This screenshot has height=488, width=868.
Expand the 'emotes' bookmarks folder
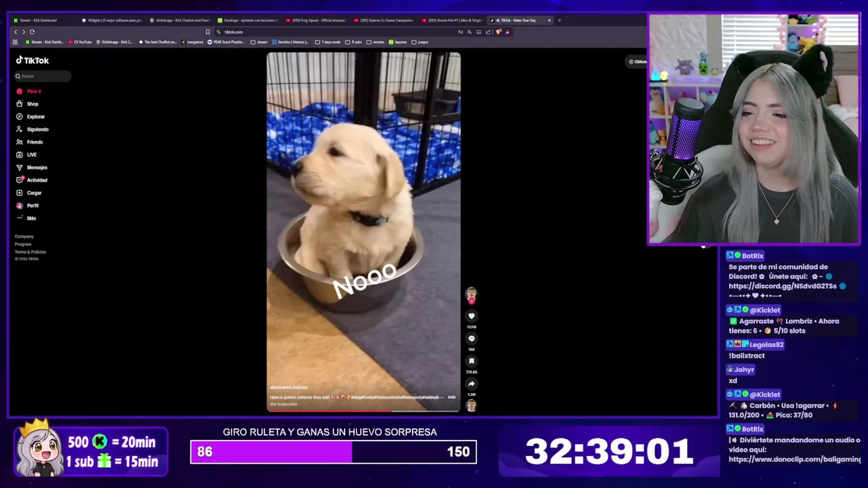click(376, 42)
